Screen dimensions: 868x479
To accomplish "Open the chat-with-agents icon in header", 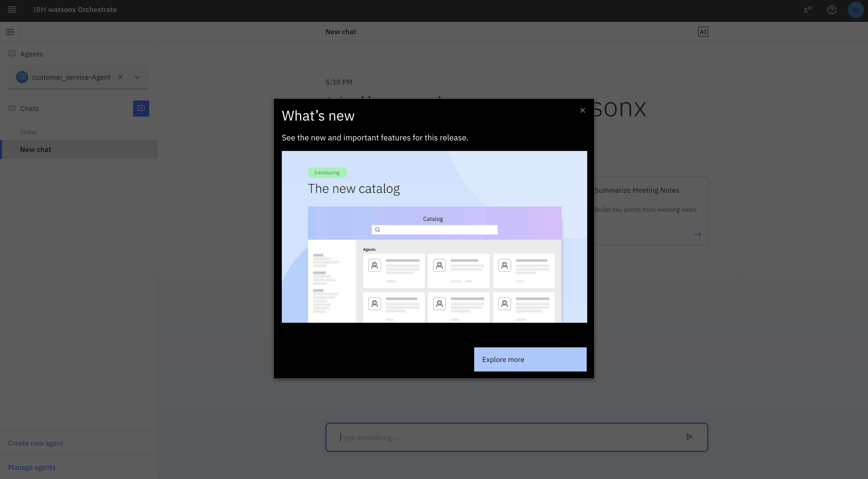I will [807, 10].
